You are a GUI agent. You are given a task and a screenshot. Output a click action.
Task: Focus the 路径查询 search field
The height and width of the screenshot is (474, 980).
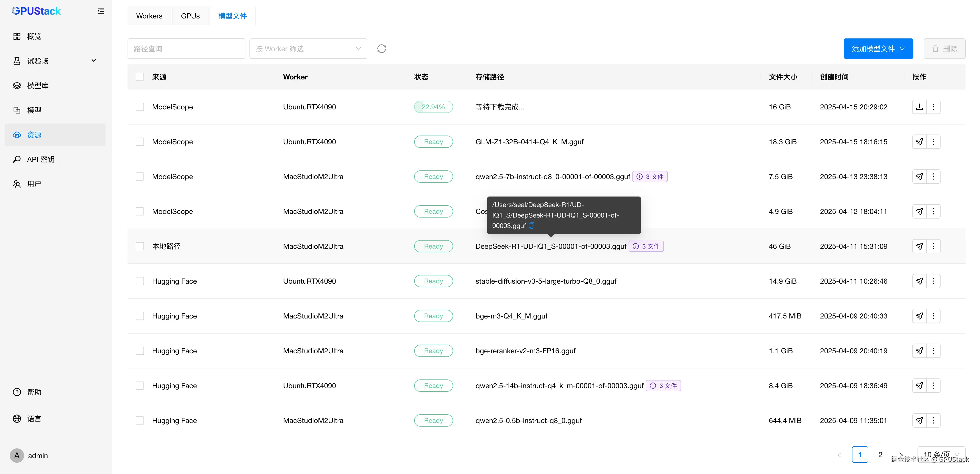(186, 49)
